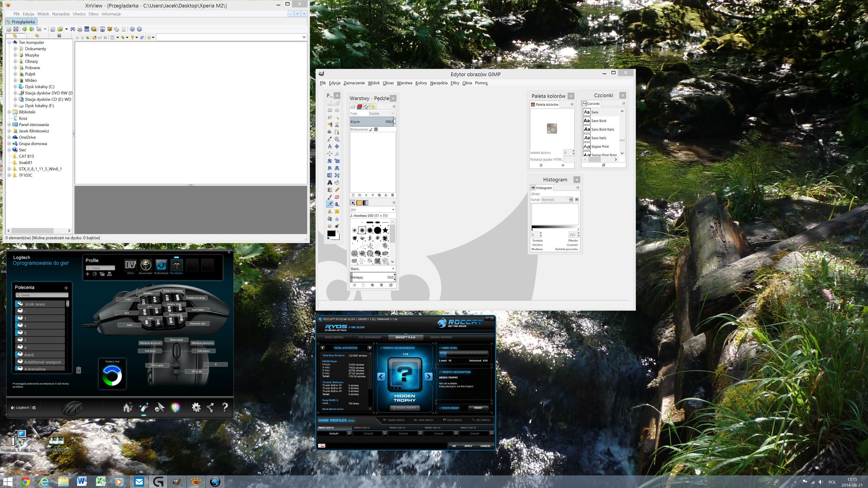The image size is (868, 488).
Task: Select Sans Bold Italic font in Czcionki list
Action: (x=601, y=129)
